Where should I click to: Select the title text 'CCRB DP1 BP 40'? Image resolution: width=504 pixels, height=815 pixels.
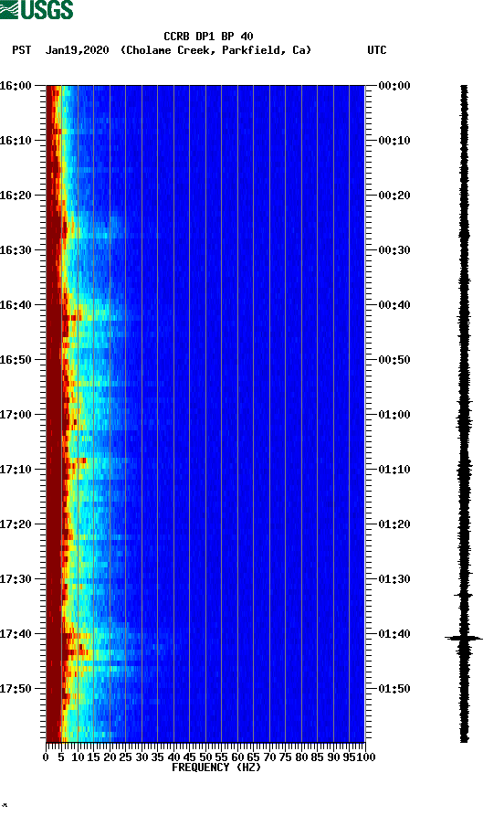[208, 37]
